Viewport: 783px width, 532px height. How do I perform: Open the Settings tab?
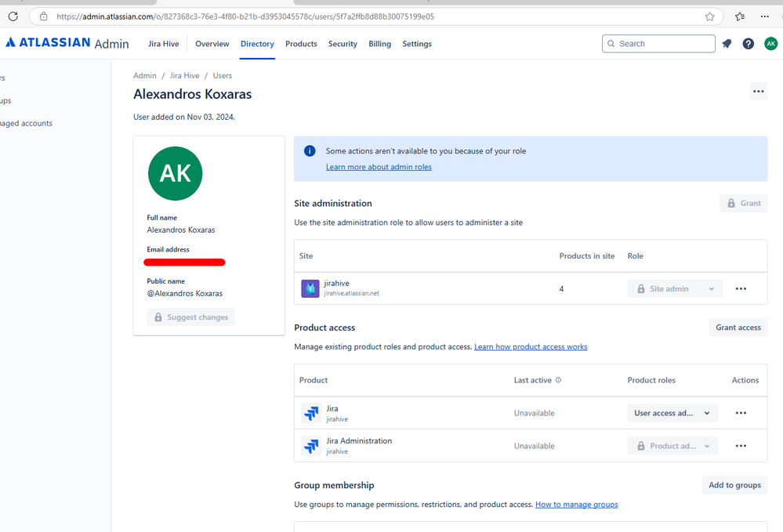417,44
